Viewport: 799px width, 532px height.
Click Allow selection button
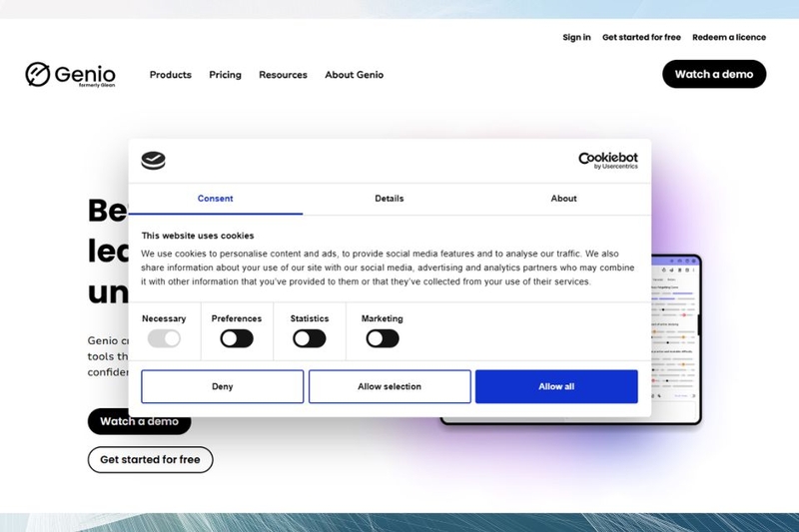click(x=390, y=386)
